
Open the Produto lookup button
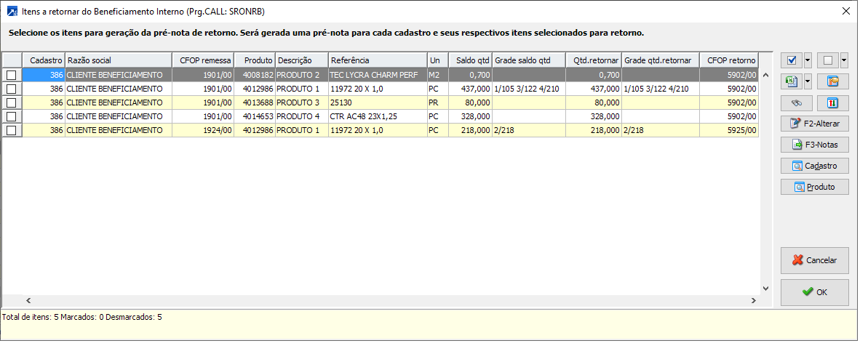814,187
